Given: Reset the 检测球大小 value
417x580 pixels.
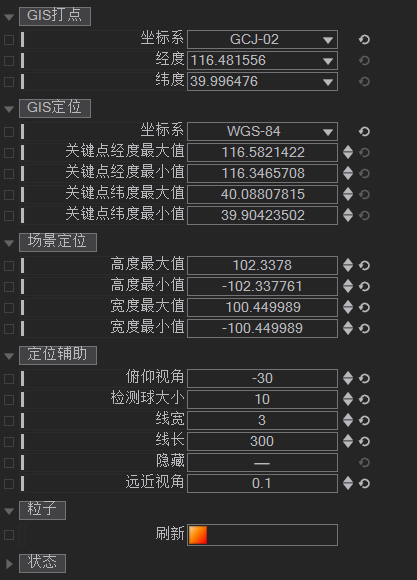Looking at the screenshot, I should [x=364, y=399].
